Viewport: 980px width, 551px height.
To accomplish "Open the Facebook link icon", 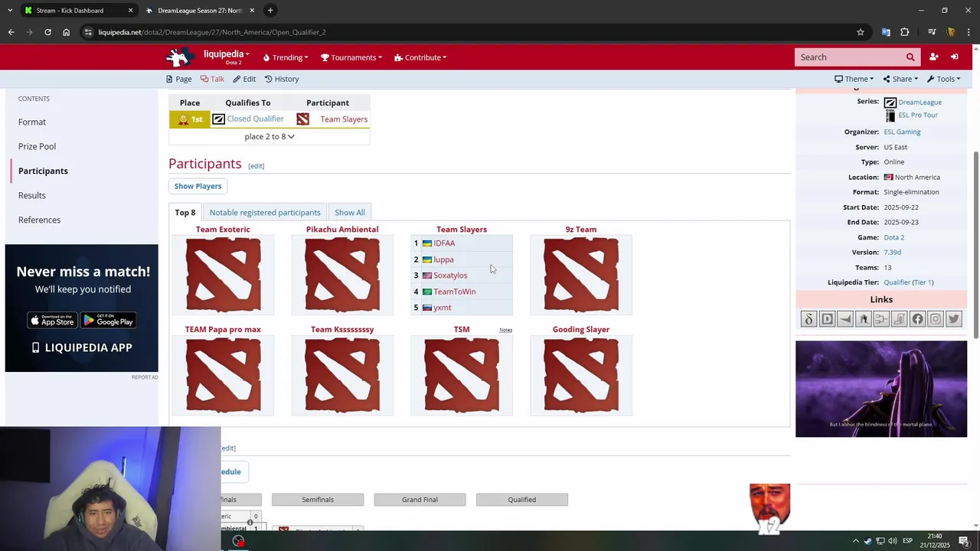I will pyautogui.click(x=917, y=319).
